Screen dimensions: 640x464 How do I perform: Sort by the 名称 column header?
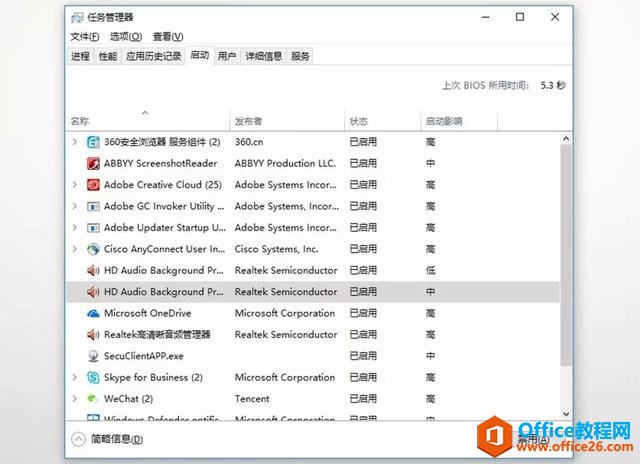pyautogui.click(x=147, y=120)
